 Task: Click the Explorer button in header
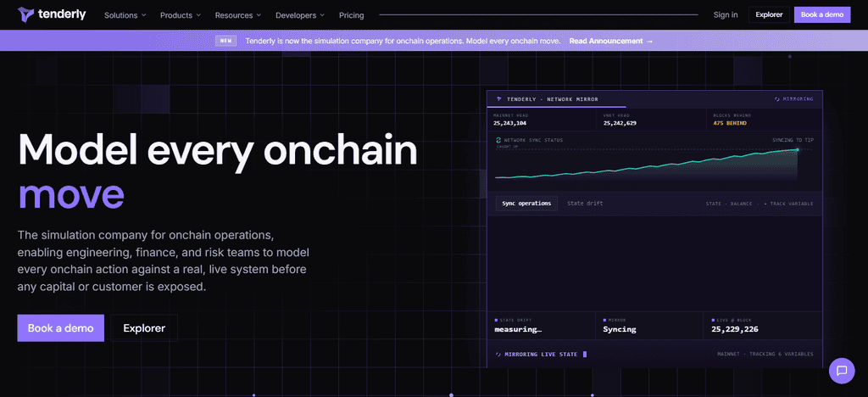tap(769, 15)
